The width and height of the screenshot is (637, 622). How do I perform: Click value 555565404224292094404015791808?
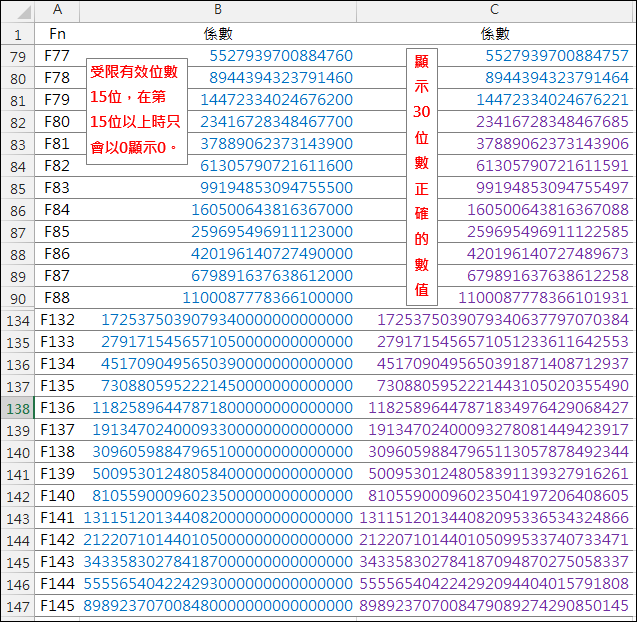click(494, 583)
